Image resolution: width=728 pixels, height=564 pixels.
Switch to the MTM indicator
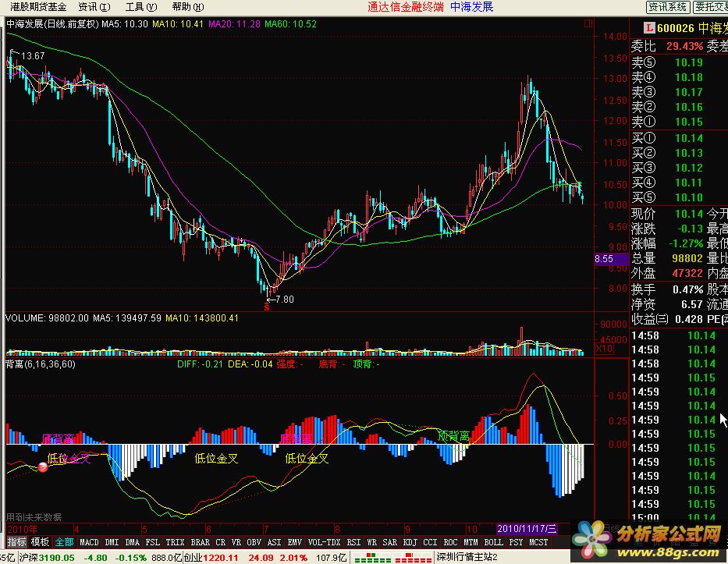coord(471,542)
